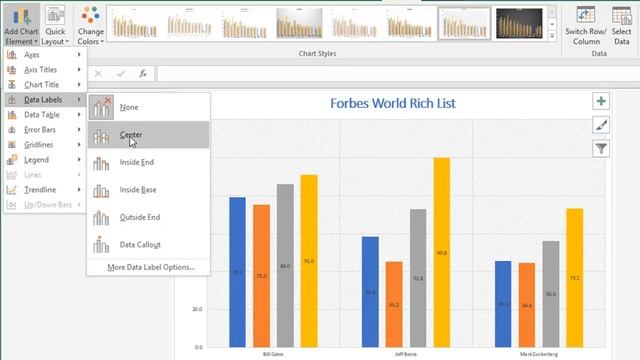Choose Data Callout label option
640x360 pixels.
149,245
